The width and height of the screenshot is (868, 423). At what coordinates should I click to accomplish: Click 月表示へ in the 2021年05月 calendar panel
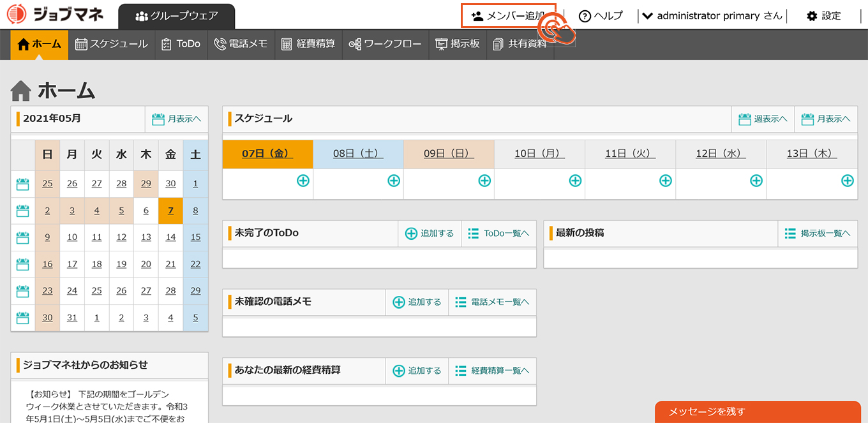(177, 119)
